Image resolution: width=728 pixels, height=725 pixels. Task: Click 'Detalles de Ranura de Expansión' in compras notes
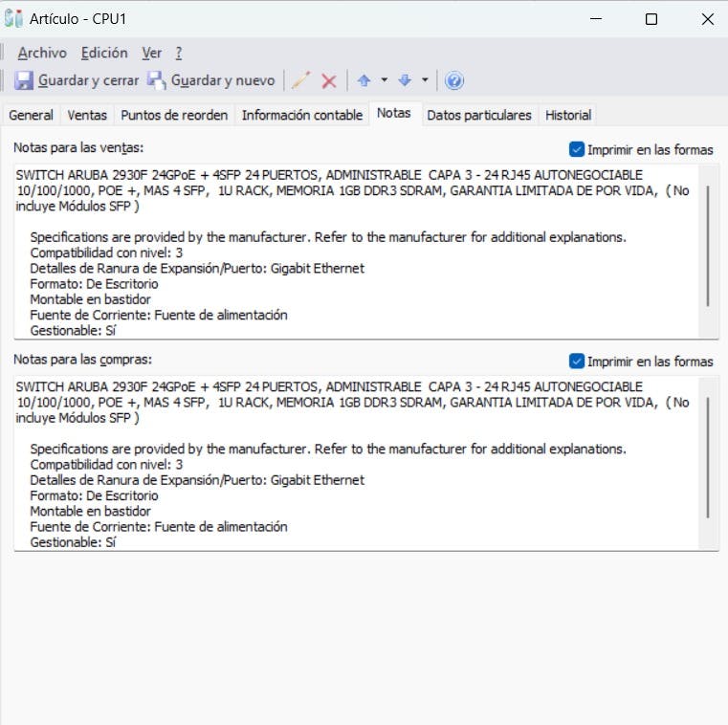[197, 480]
